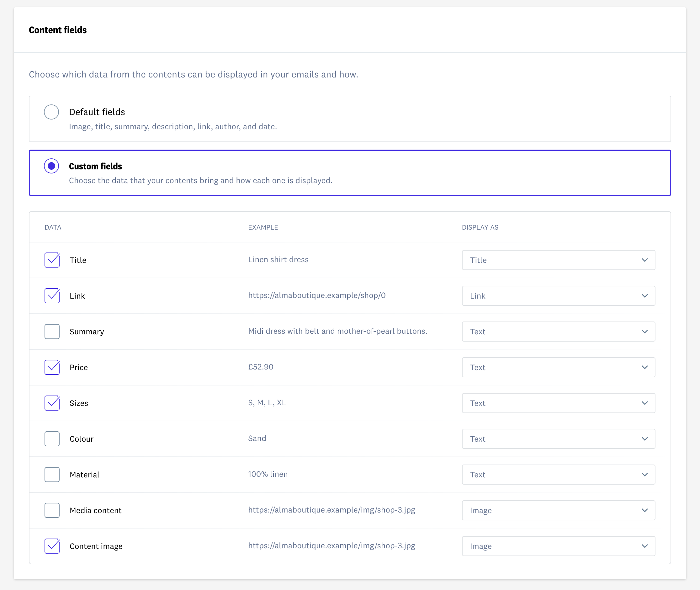Uncheck the Content image checkbox
Screen dimensions: 700x590
coord(52,546)
